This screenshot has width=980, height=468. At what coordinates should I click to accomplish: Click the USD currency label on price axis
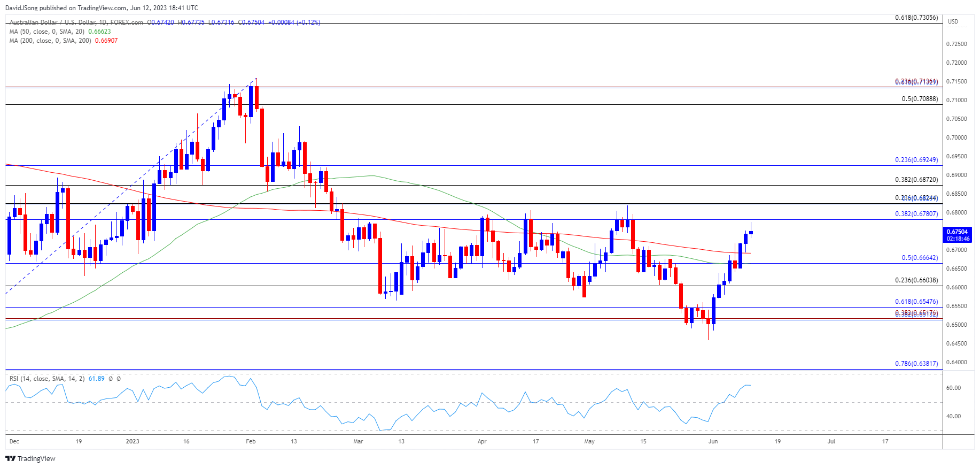point(953,21)
